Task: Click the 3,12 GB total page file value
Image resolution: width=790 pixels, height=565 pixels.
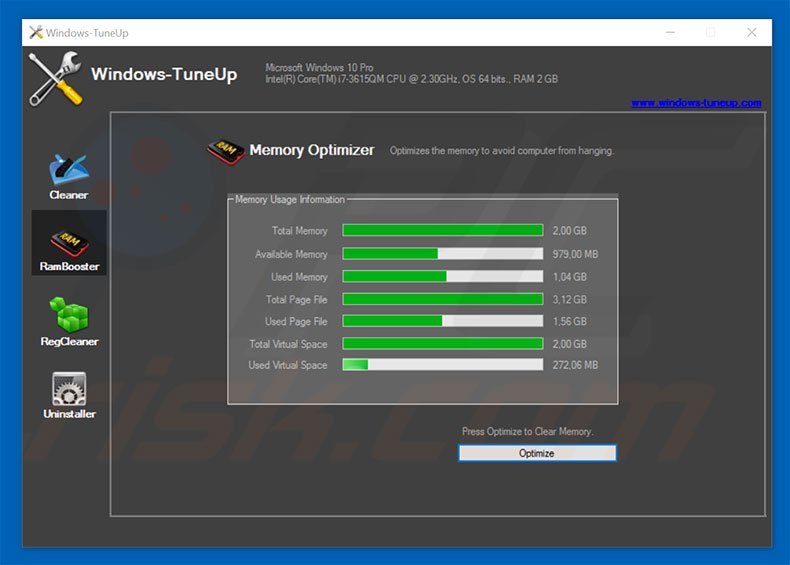Action: (x=569, y=299)
